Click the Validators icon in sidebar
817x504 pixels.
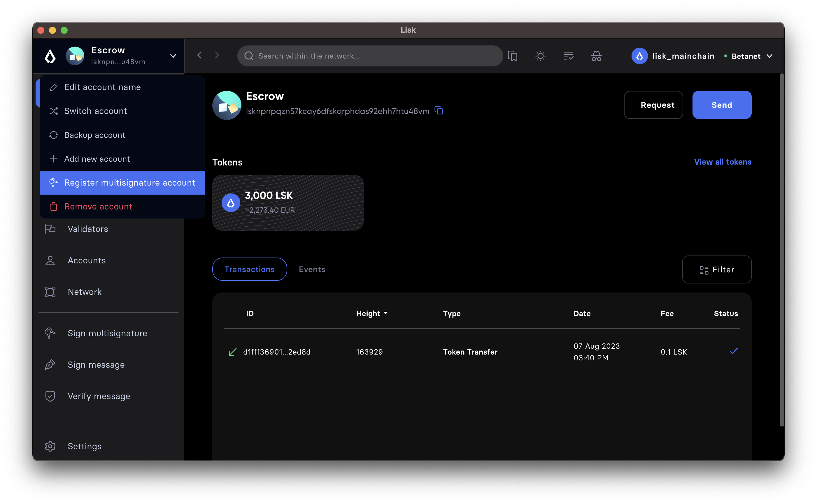(51, 229)
